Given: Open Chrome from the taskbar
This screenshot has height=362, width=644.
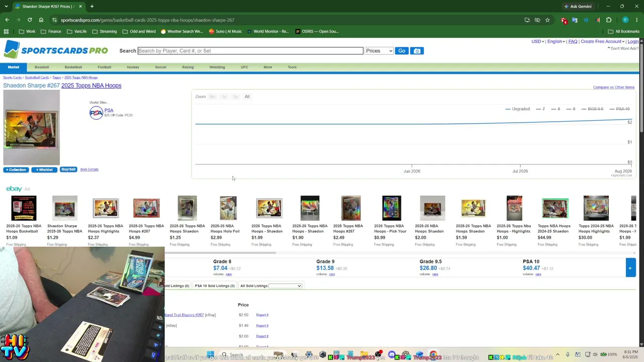Looking at the screenshot, I should point(433,355).
